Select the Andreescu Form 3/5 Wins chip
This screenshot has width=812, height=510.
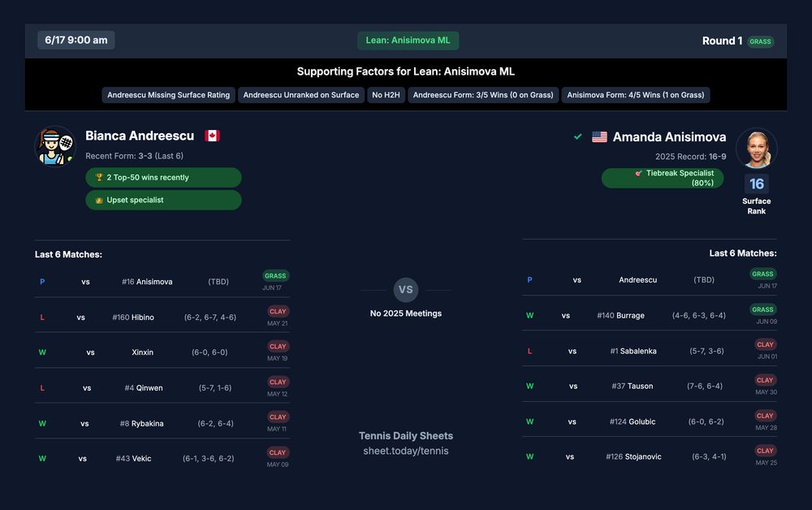(483, 95)
